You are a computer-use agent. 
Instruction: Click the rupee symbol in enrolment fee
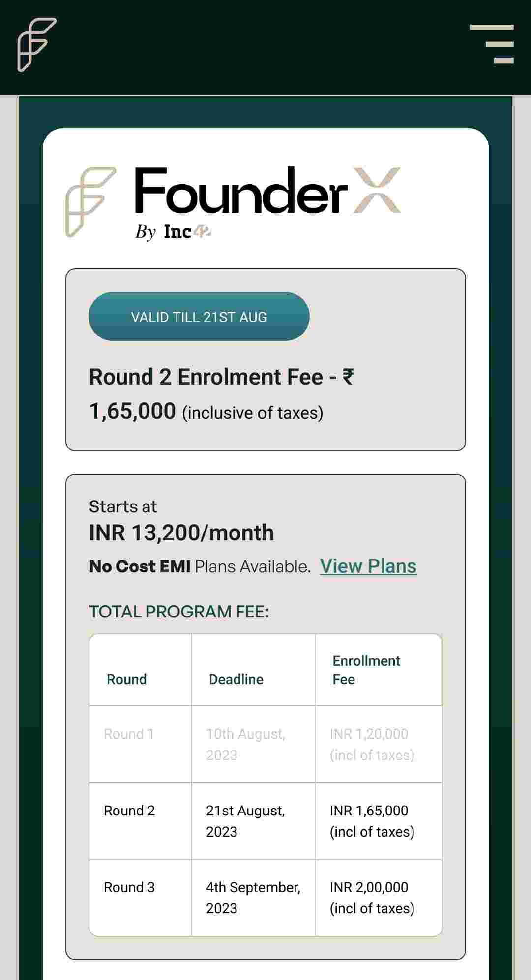pos(348,377)
